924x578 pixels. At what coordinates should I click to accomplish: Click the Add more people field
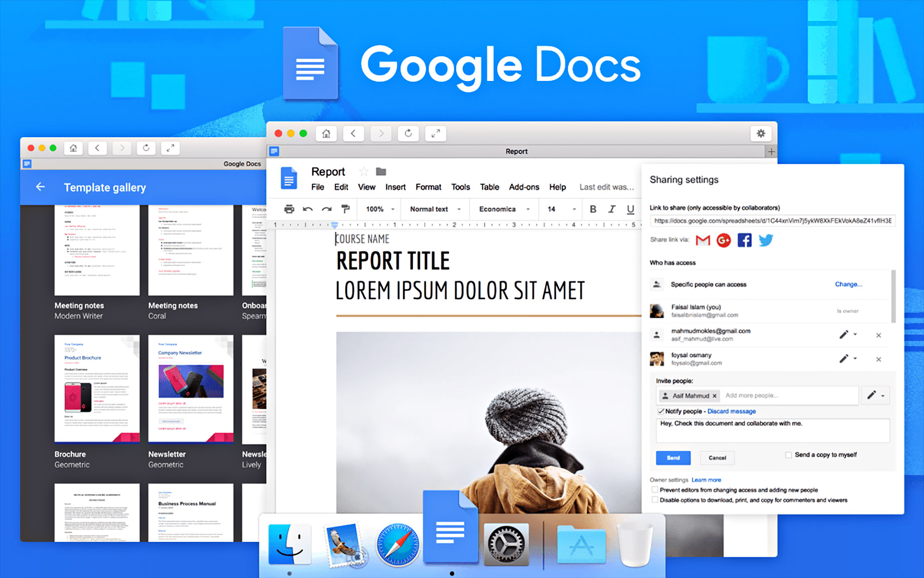click(789, 396)
